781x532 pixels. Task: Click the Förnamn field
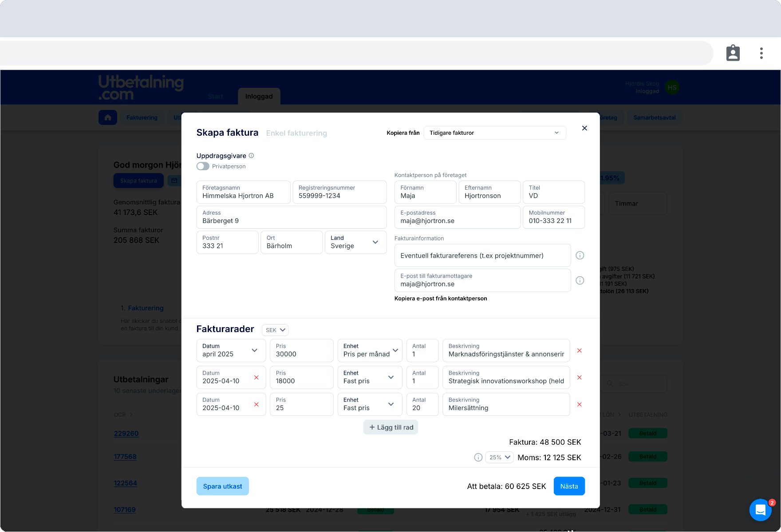click(426, 192)
